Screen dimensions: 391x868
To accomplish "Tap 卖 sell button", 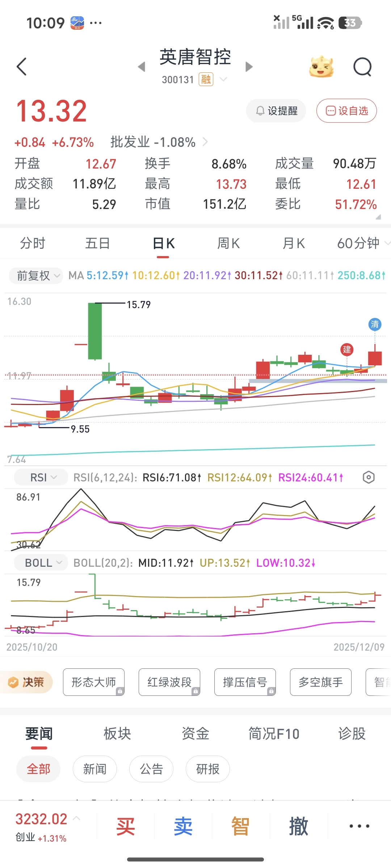I will (x=183, y=826).
